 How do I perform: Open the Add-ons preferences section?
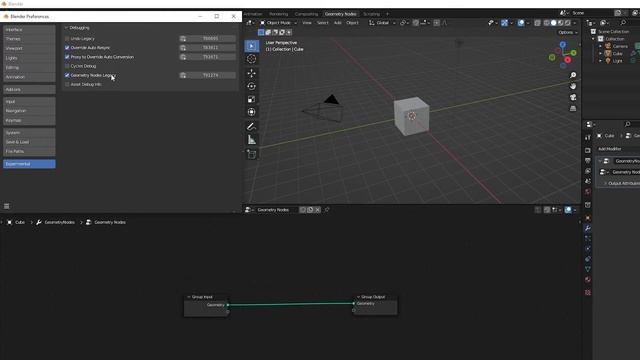click(29, 89)
